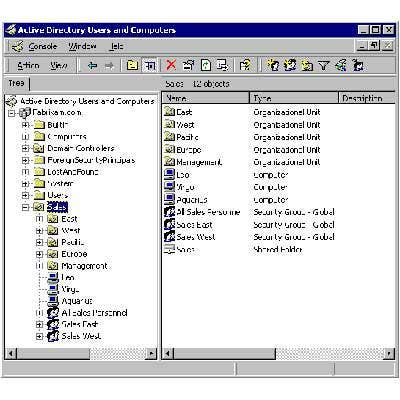
Task: Click the left pane horizontal scrollbar thumb
Action: 53,353
